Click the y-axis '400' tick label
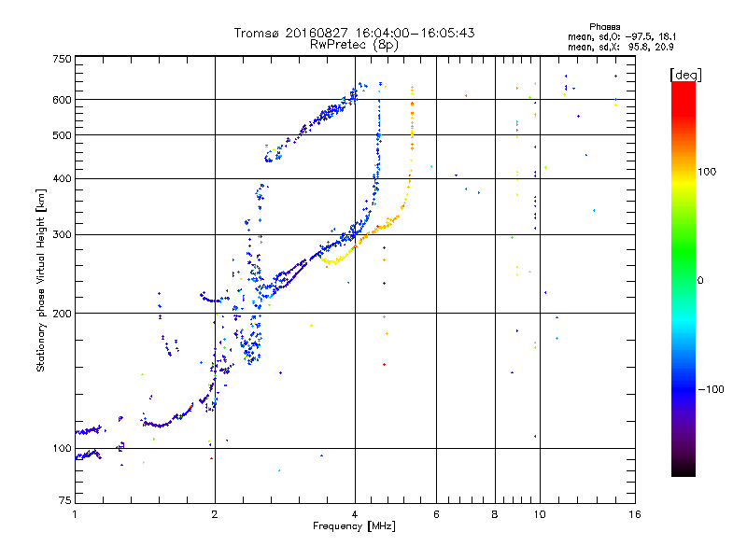The width and height of the screenshot is (747, 560). pyautogui.click(x=62, y=178)
